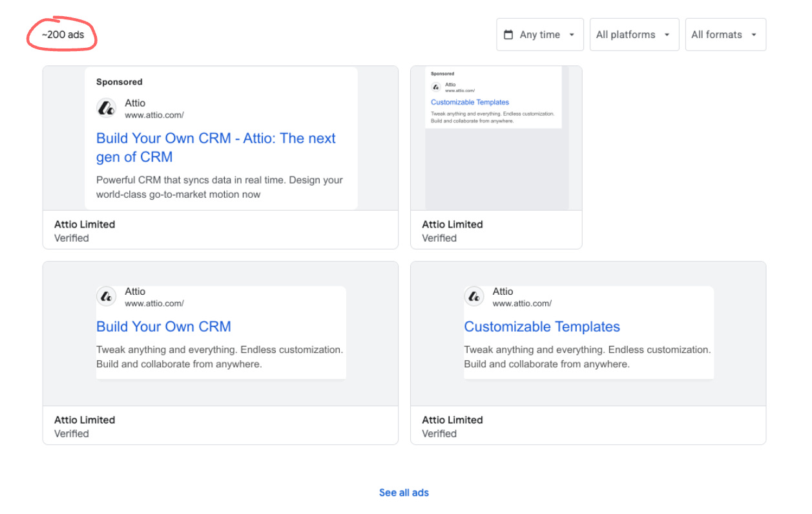The image size is (812, 514).
Task: Click the '~200 ads' count text
Action: (63, 34)
